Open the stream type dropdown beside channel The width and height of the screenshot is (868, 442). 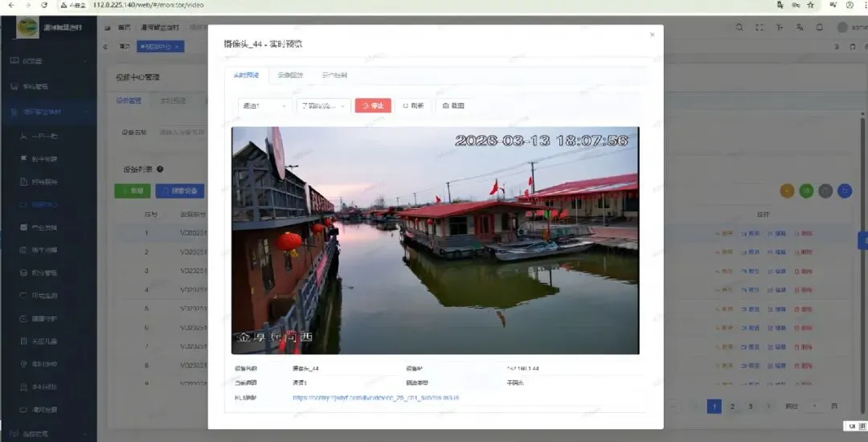(x=324, y=105)
